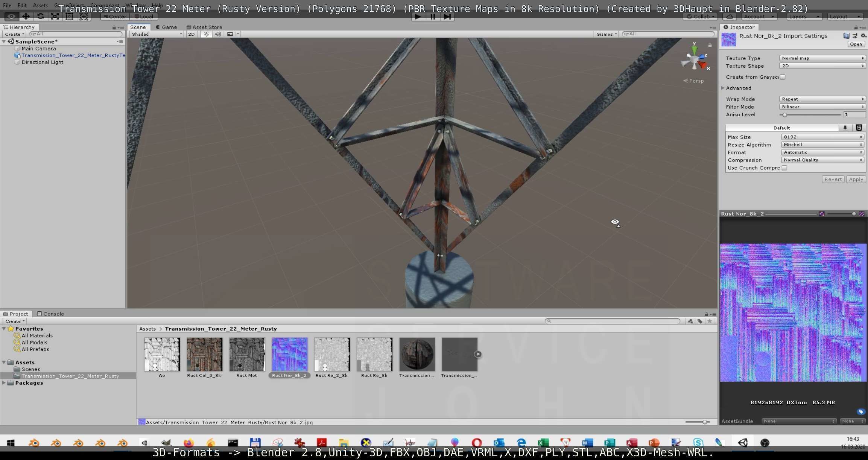Select the Rust Col_3_8k texture
868x460 pixels.
(204, 355)
